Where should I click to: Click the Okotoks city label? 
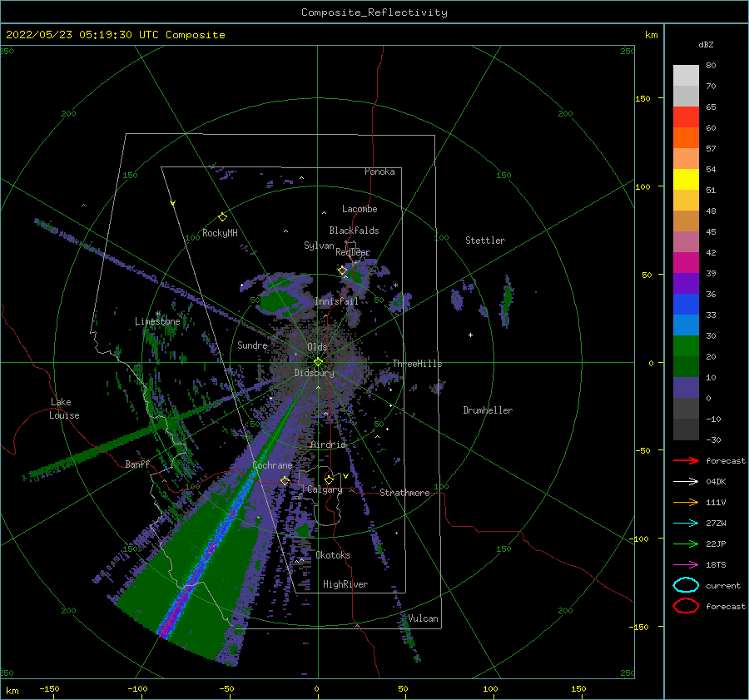tap(334, 555)
